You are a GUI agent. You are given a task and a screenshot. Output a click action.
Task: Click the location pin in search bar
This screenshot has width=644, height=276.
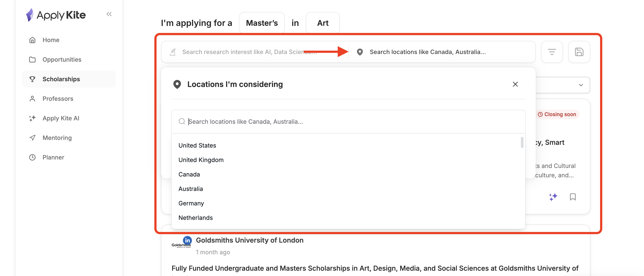360,52
